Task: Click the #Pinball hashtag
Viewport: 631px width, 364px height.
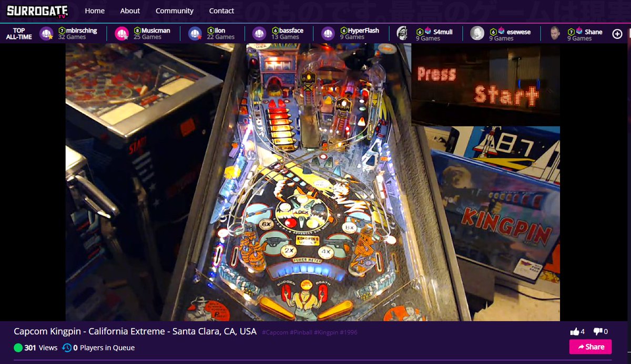Action: [x=300, y=332]
